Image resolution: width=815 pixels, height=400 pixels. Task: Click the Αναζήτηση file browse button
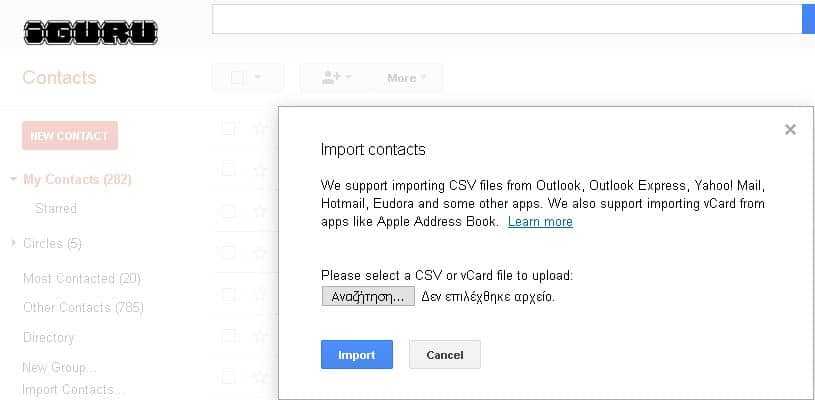pos(368,297)
